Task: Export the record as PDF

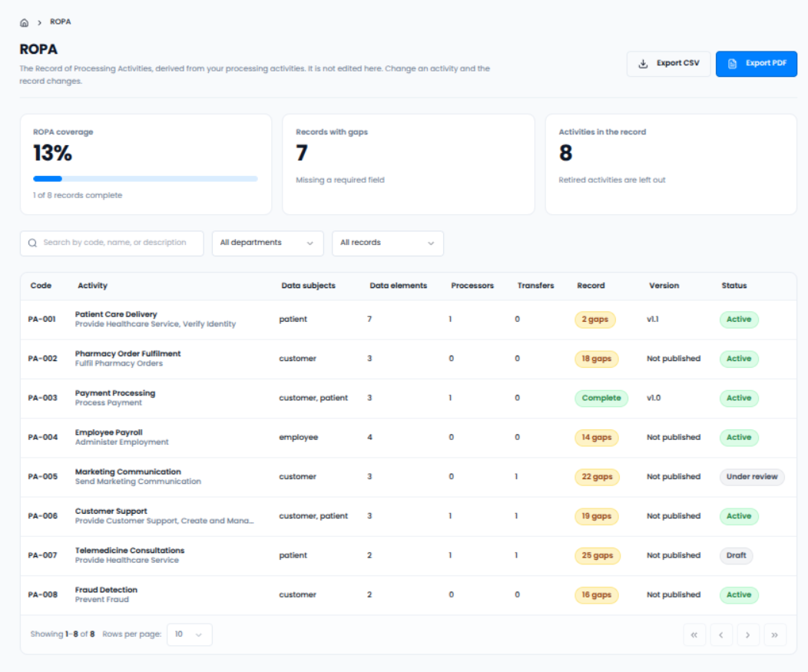Action: [756, 64]
